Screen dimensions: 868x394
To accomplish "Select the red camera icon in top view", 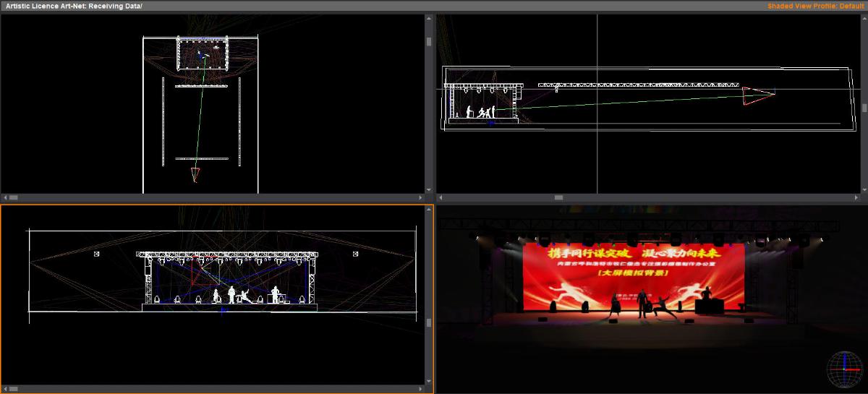I will click(x=195, y=174).
